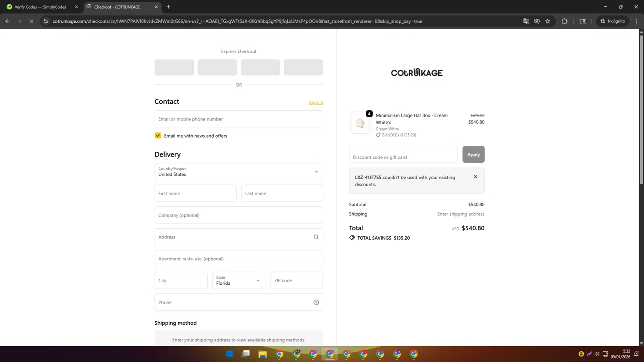Click the TOTAL SAVINGS tag icon
Image resolution: width=644 pixels, height=362 pixels.
point(352,238)
